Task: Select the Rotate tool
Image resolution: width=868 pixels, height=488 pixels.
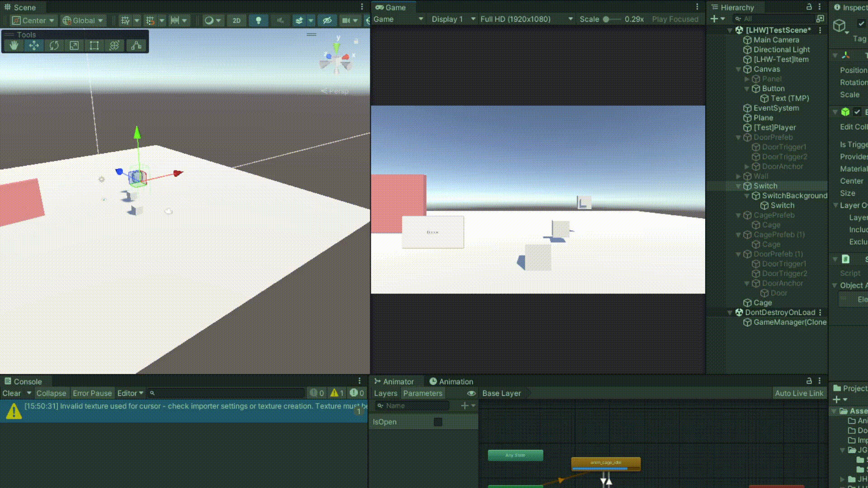Action: coord(54,45)
